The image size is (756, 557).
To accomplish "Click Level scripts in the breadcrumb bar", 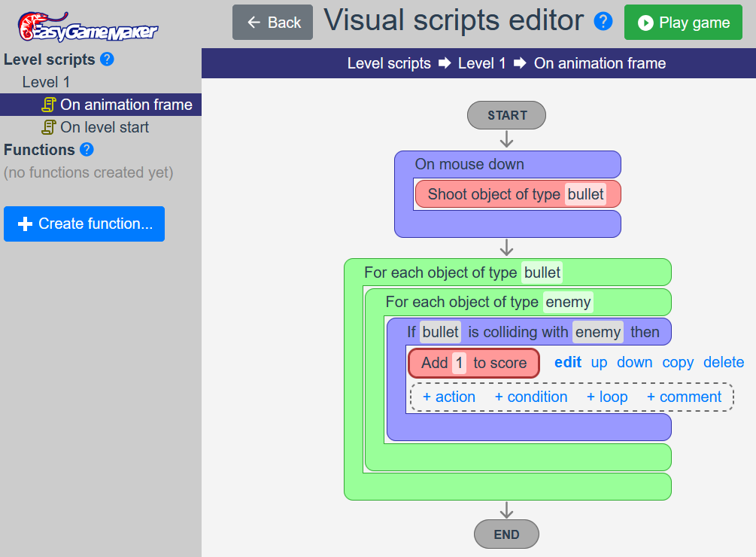I will coord(389,63).
